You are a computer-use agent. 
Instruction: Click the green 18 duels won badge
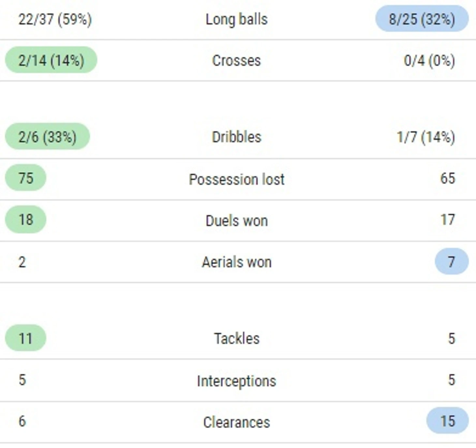(x=26, y=219)
